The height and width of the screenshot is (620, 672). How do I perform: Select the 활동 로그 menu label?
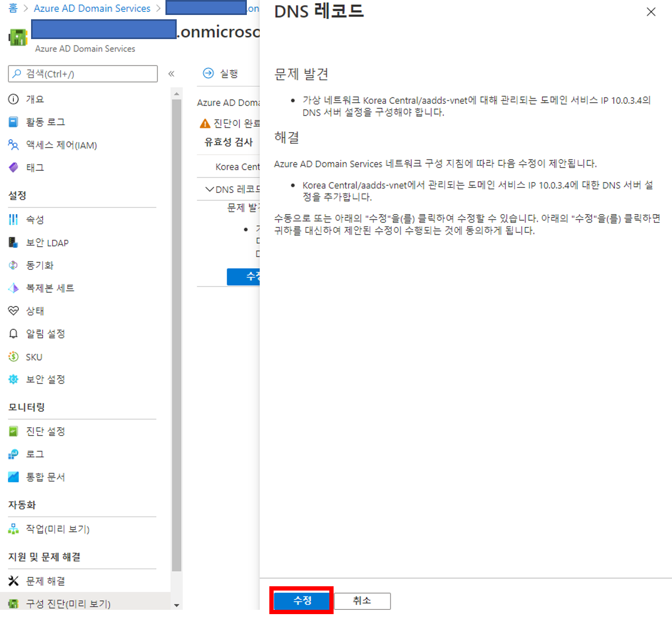(46, 122)
